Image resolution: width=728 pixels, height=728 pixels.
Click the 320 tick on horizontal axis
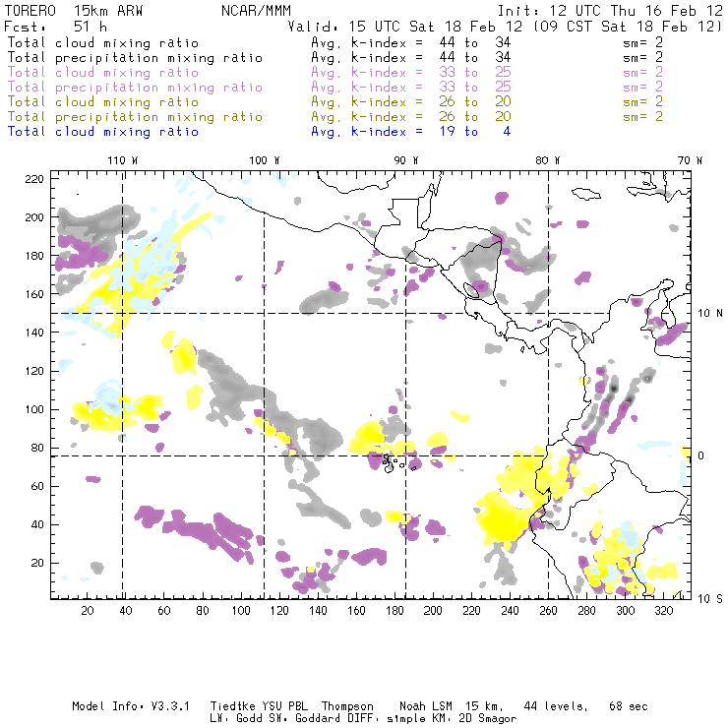point(662,611)
